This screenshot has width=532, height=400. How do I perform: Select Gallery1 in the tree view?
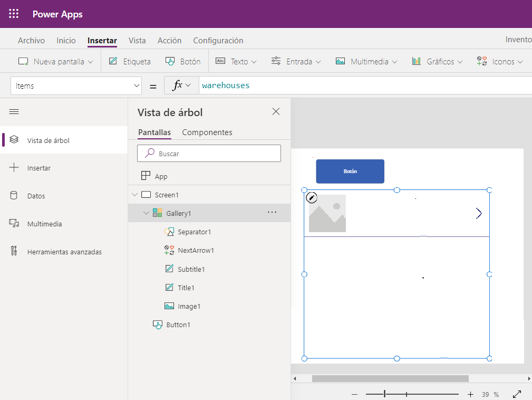(x=209, y=213)
